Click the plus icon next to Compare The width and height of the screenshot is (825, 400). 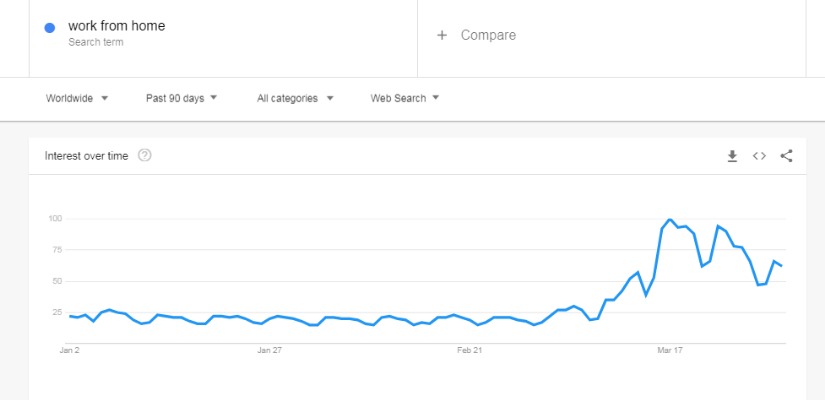coord(442,35)
